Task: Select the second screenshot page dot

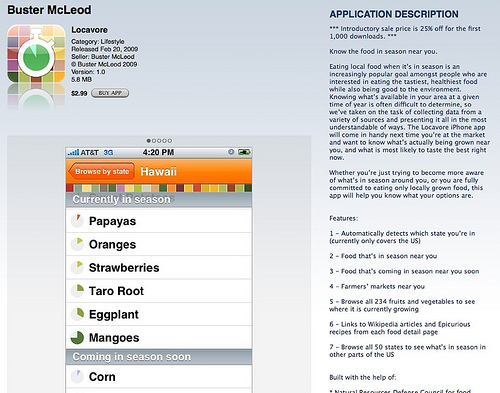Action: (x=154, y=141)
